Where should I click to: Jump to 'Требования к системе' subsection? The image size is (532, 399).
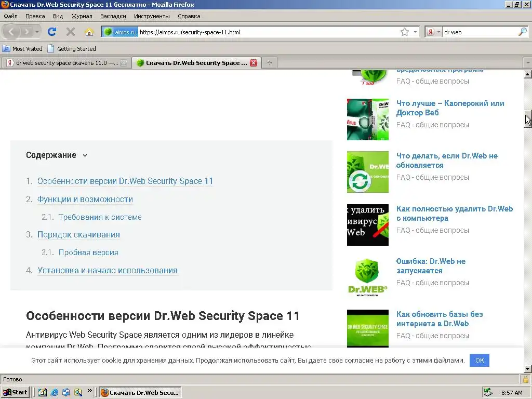100,217
